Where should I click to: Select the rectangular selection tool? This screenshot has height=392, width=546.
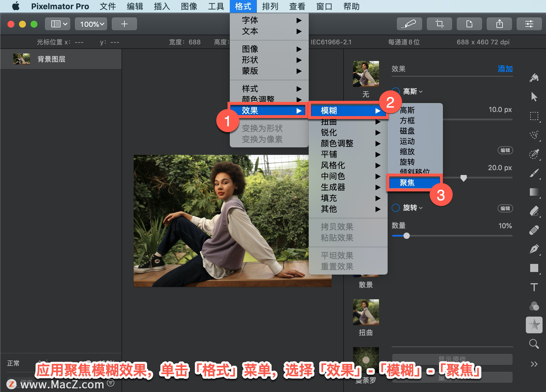534,116
